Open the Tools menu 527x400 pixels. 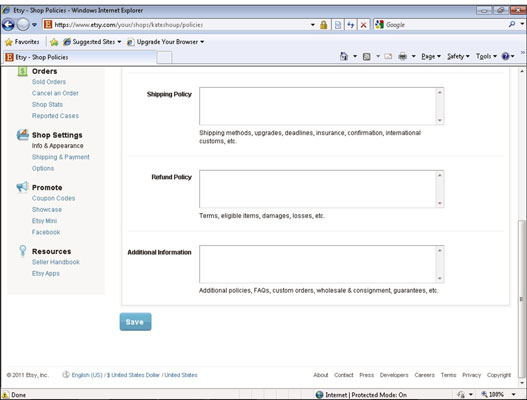click(x=486, y=56)
